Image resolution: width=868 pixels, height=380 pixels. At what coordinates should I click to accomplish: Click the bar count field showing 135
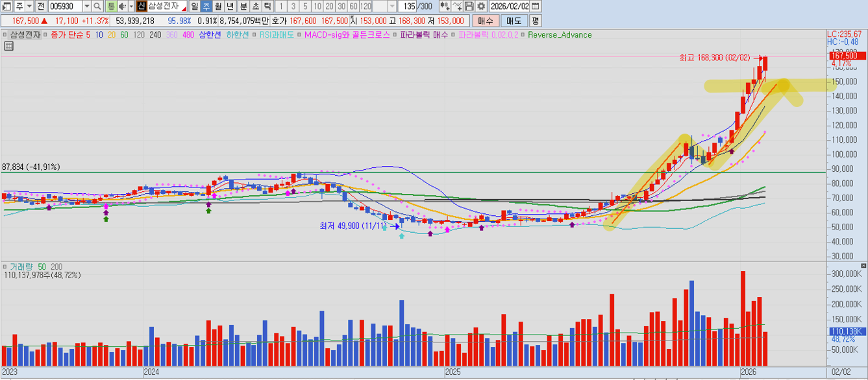pyautogui.click(x=406, y=6)
